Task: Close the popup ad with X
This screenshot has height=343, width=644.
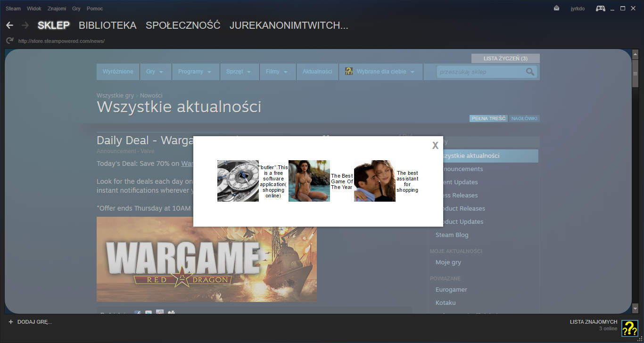Action: [x=435, y=146]
